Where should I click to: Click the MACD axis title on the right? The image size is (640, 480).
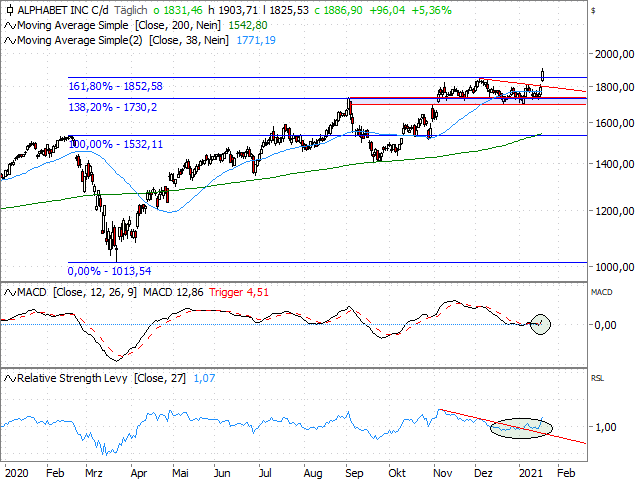coord(602,292)
